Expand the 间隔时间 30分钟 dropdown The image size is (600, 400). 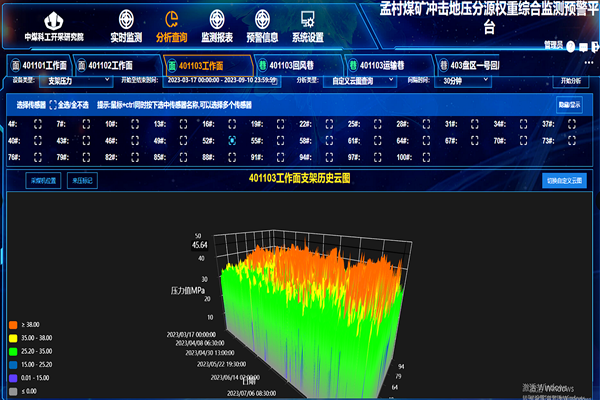466,82
